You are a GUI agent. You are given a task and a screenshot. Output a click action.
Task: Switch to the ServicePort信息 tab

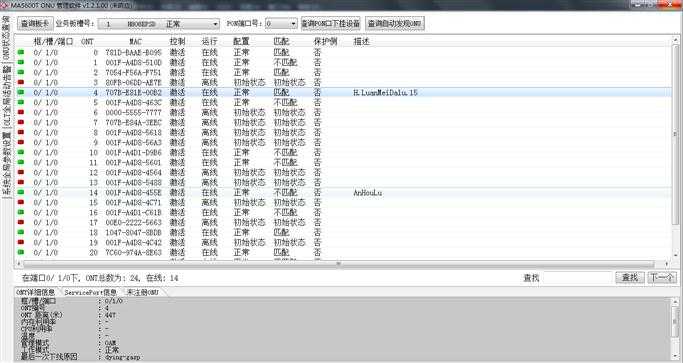pos(91,292)
